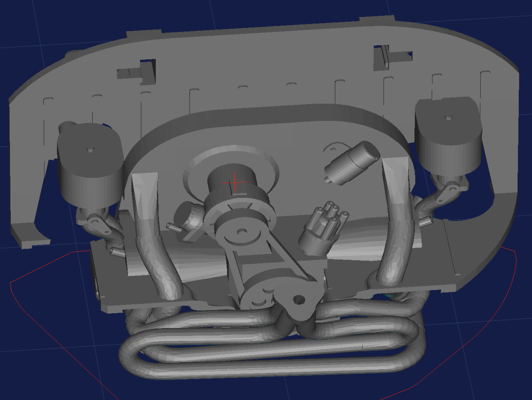Click the dark blue viewport background grid

(43, 343)
